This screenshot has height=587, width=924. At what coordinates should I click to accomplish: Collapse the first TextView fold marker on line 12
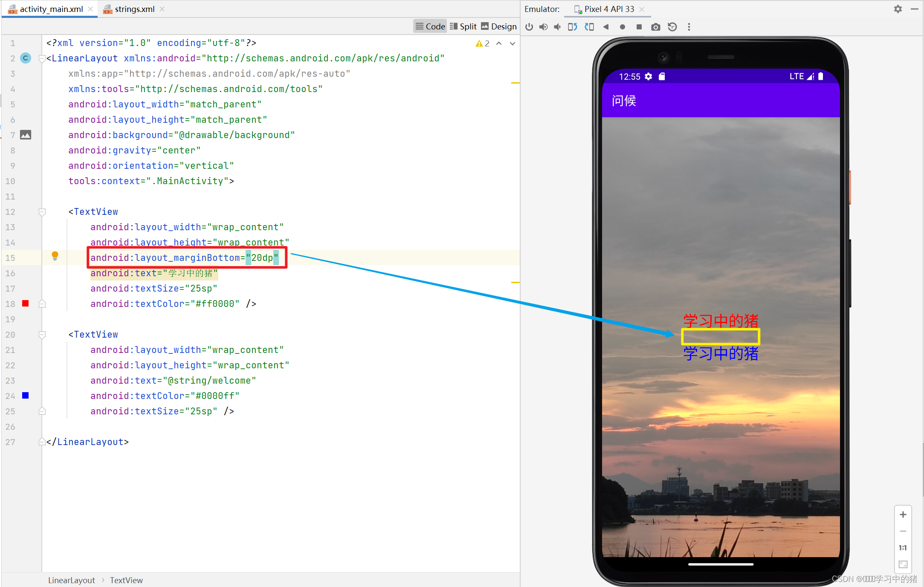(42, 212)
